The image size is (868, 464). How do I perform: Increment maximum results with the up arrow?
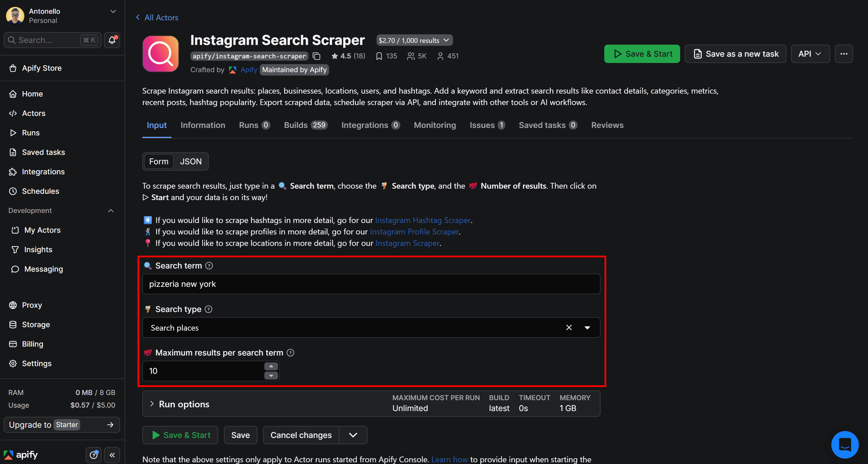click(271, 366)
